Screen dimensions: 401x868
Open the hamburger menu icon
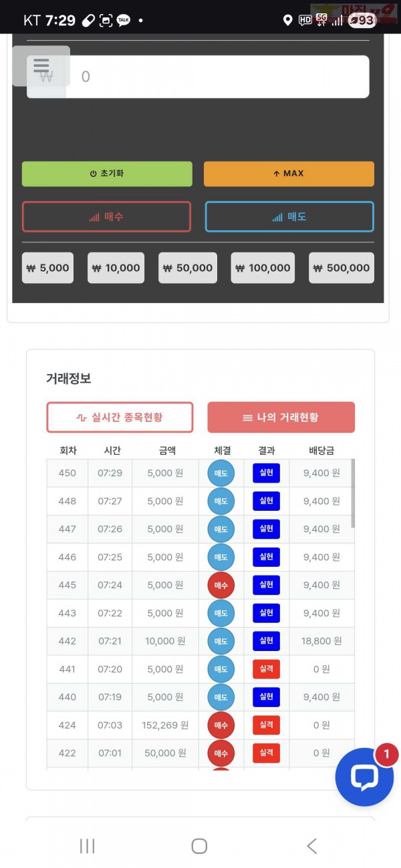(x=41, y=65)
